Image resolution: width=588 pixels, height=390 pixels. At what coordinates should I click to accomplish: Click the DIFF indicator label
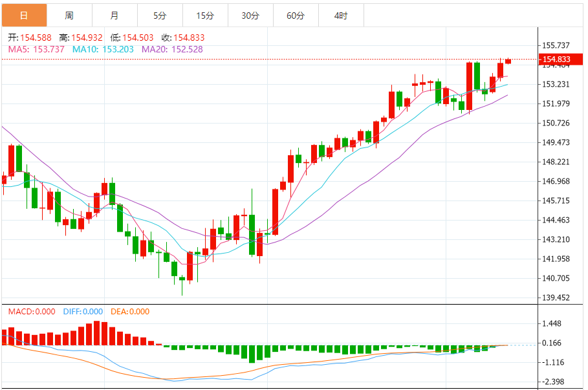click(83, 312)
